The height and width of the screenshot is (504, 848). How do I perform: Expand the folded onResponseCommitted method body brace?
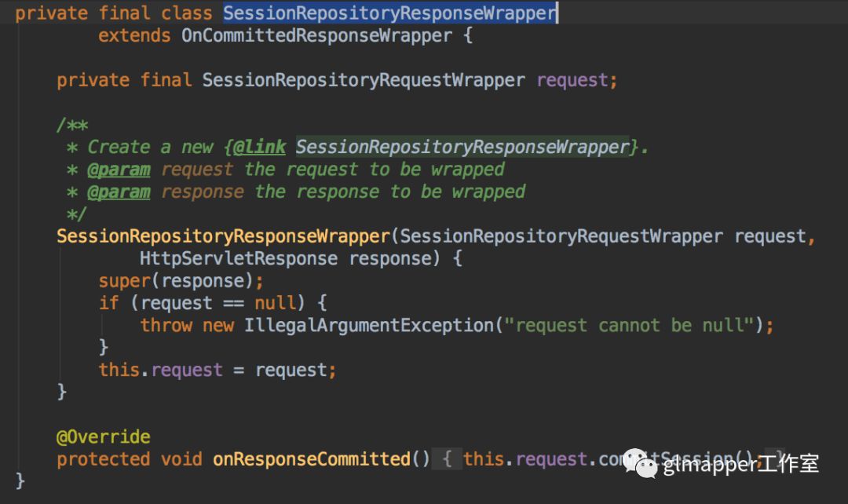pyautogui.click(x=447, y=459)
